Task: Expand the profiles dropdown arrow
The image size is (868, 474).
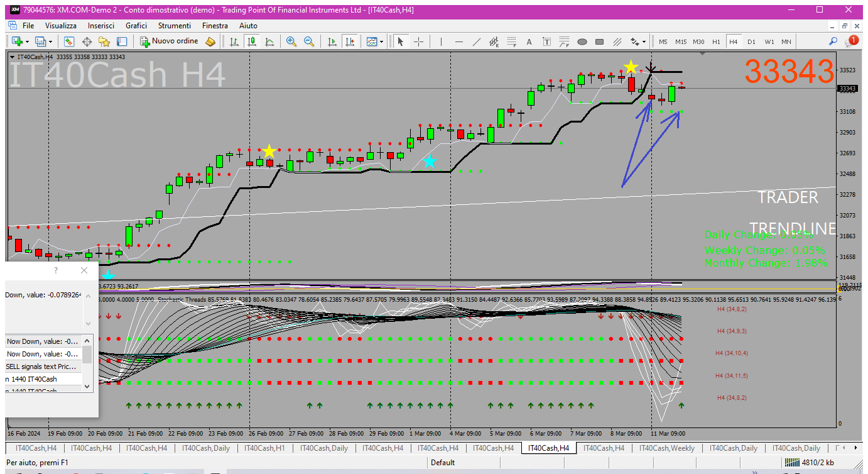Action: point(51,41)
